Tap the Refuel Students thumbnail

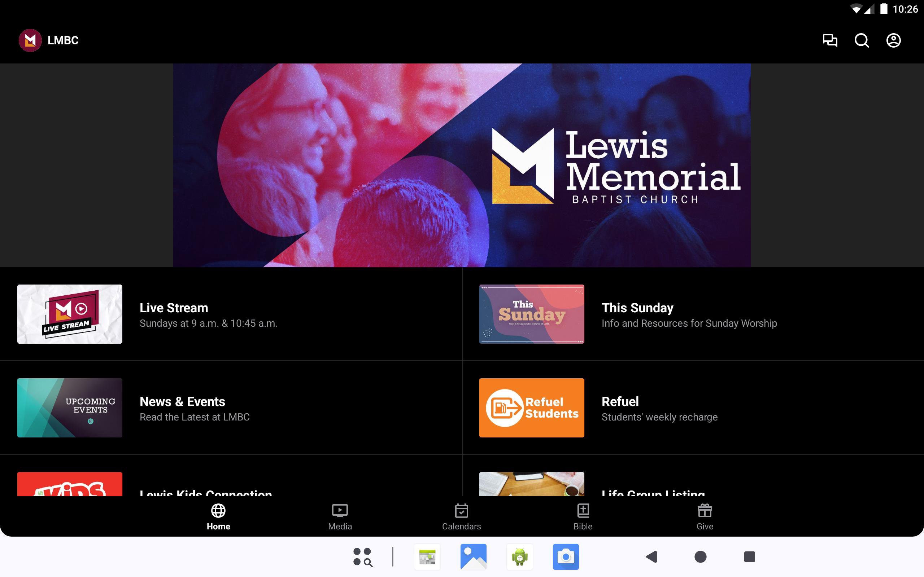click(532, 408)
